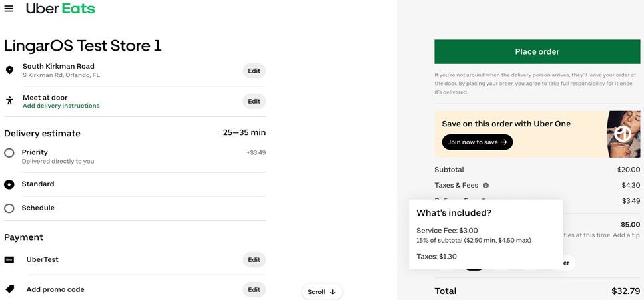Screen dimensions: 644x300
Task: Click the Taxes & Fees info icon
Action: pyautogui.click(x=485, y=186)
